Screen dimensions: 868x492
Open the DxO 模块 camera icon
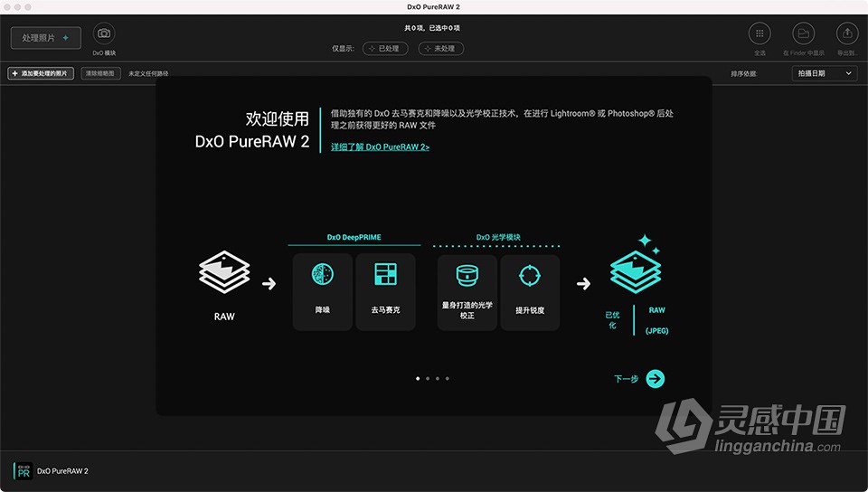[104, 33]
